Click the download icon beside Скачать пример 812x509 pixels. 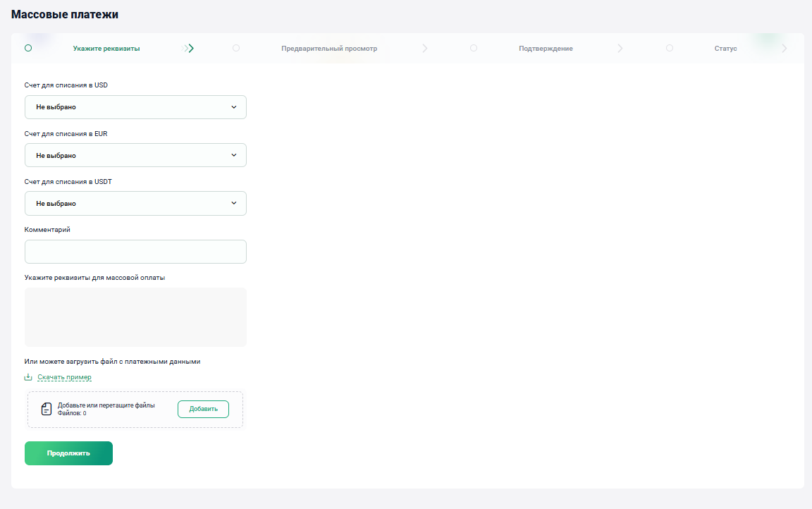pyautogui.click(x=28, y=377)
